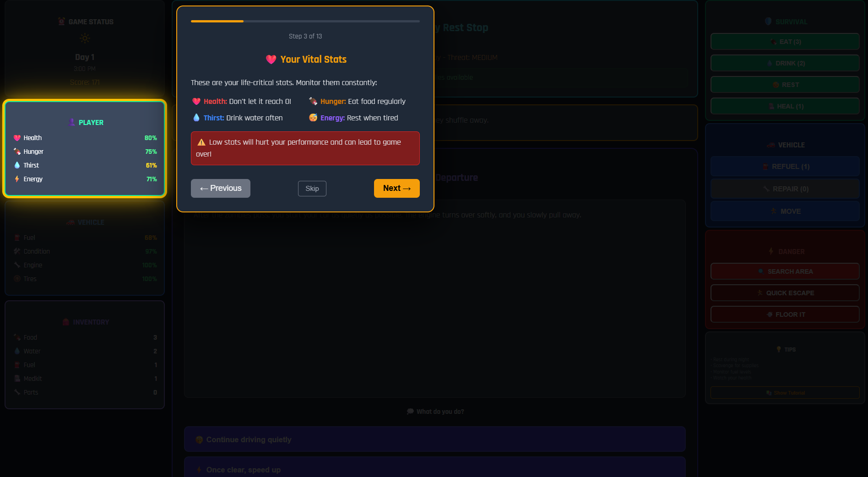This screenshot has height=477, width=868.
Task: Click the sun icon under Game Status
Action: (85, 38)
